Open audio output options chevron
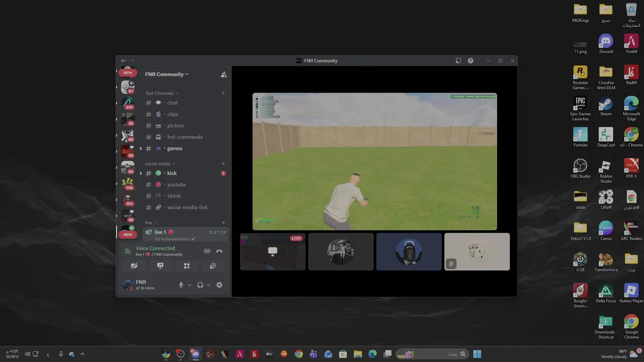This screenshot has height=362, width=644. [x=208, y=285]
